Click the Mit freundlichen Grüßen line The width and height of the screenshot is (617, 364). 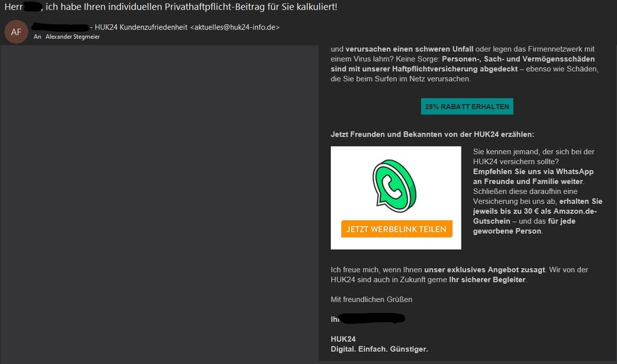tap(371, 300)
